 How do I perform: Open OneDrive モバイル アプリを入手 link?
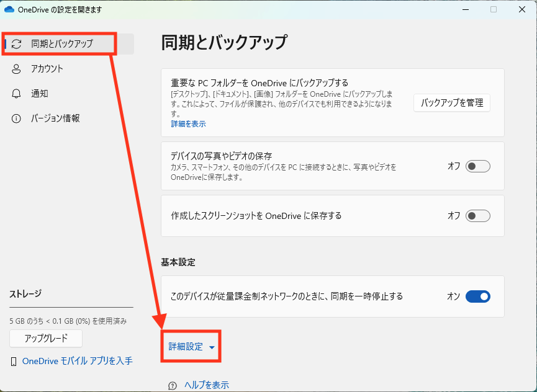78,361
